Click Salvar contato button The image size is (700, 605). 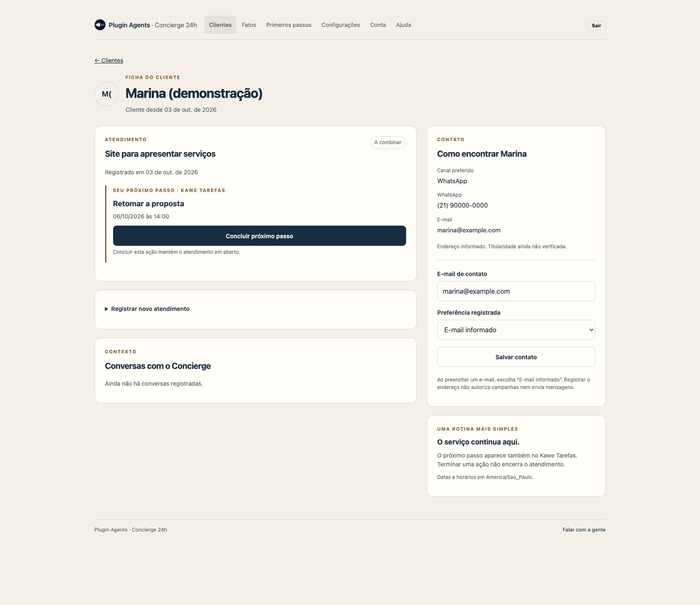(516, 357)
